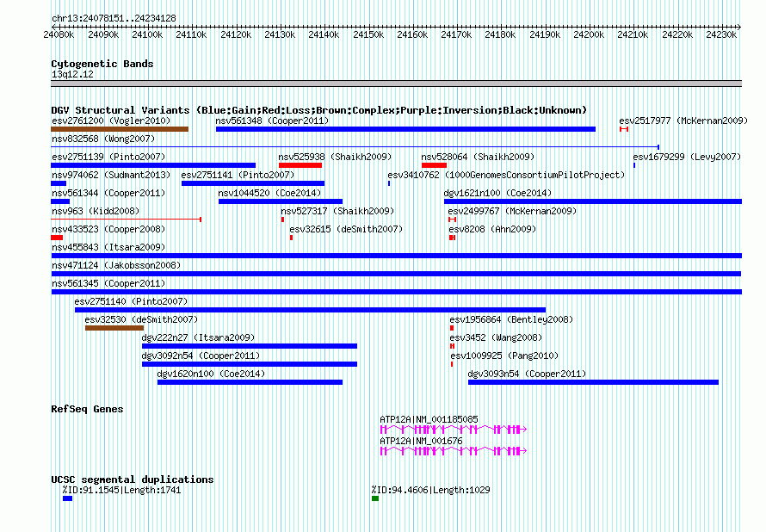
Task: Click the blue nsv561348 gain bar
Action: coord(406,129)
